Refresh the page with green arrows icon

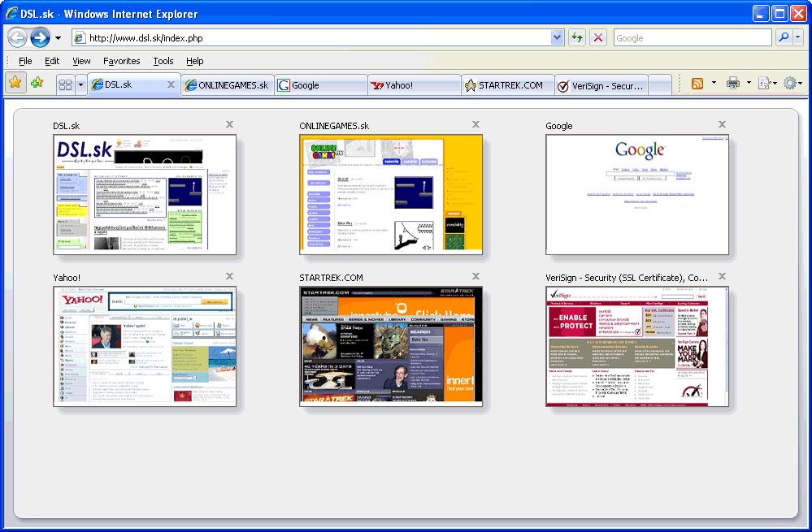click(x=577, y=38)
